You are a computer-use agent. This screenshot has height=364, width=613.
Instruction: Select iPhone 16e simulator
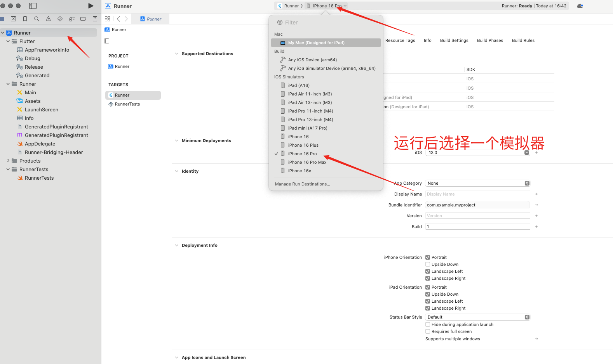coord(326,171)
